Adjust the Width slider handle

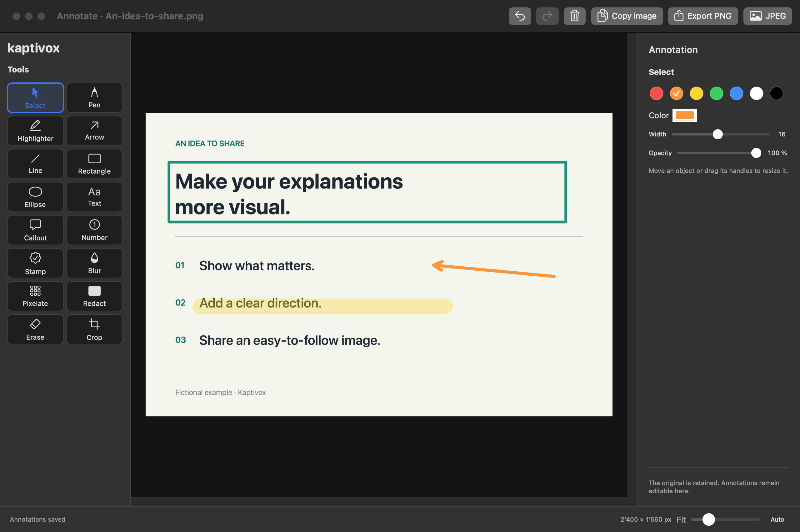pyautogui.click(x=717, y=134)
